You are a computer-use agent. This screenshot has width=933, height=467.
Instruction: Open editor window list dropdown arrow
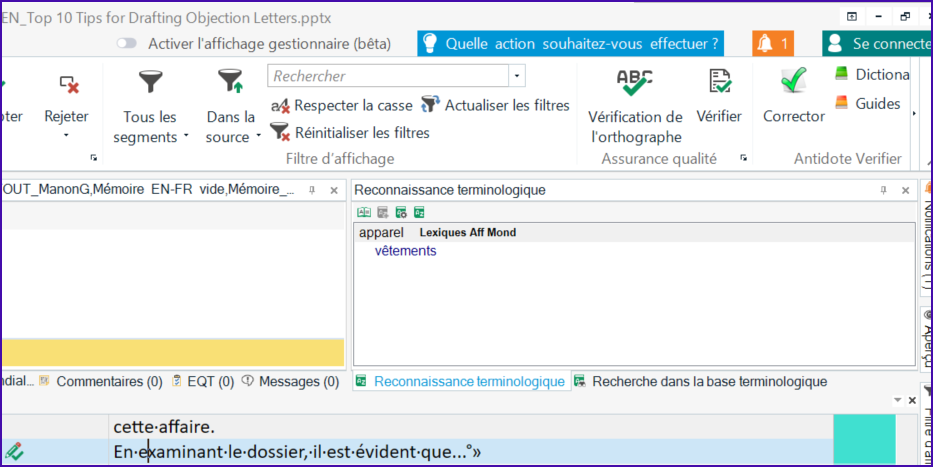pyautogui.click(x=898, y=401)
